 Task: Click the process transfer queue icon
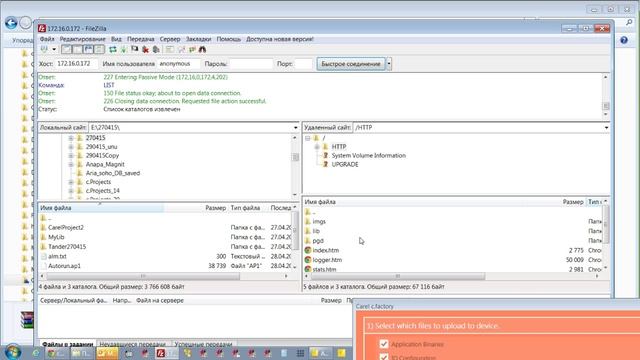click(123, 49)
